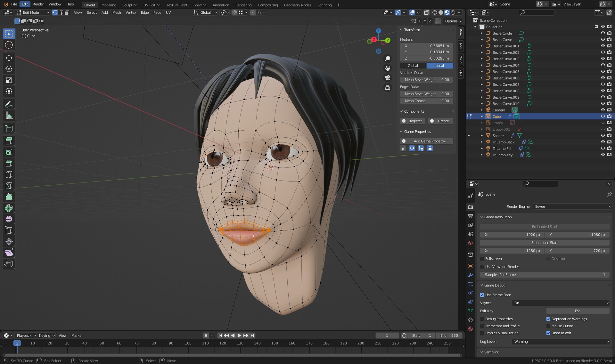Disable Use Frame Rate checkbox
The image size is (615, 364).
[x=482, y=295]
